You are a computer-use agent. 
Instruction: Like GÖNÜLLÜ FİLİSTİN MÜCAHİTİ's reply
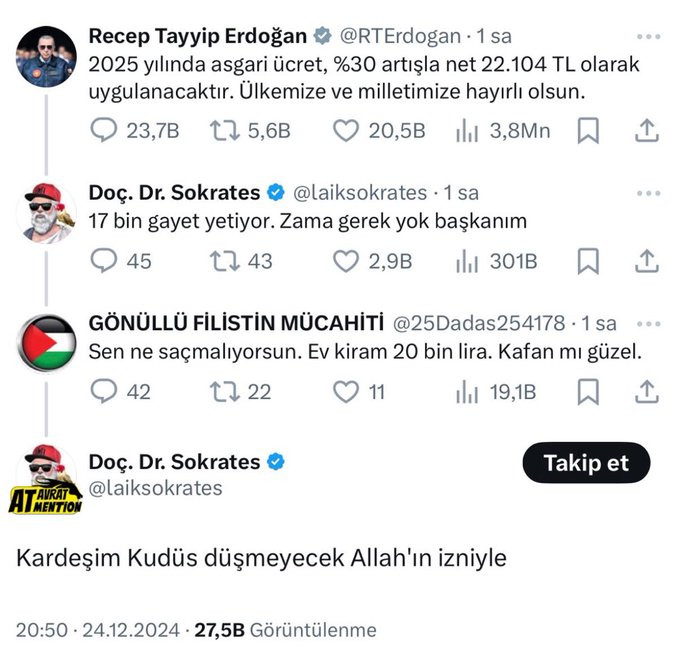pos(346,392)
